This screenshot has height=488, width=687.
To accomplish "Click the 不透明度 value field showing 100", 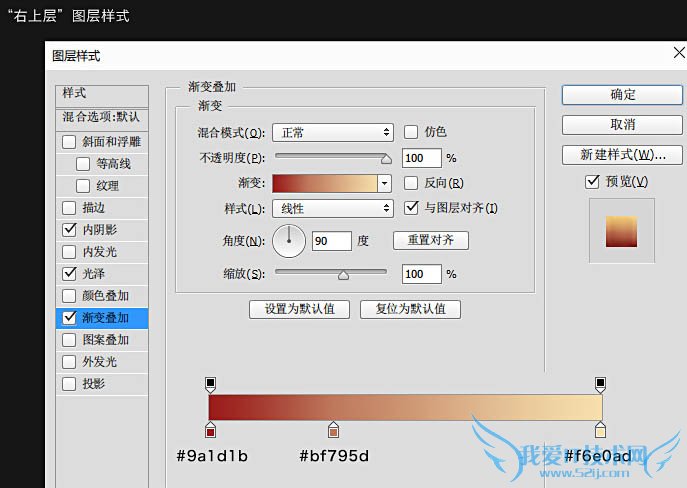I will (x=421, y=158).
